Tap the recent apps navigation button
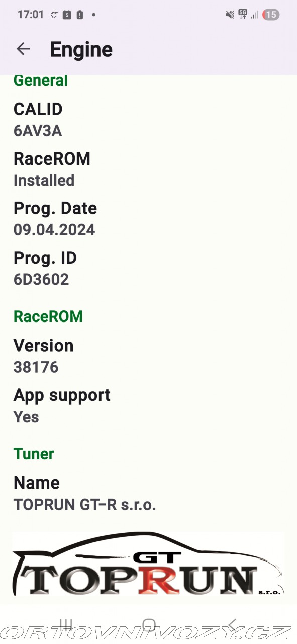This screenshot has height=644, width=297. [66, 624]
